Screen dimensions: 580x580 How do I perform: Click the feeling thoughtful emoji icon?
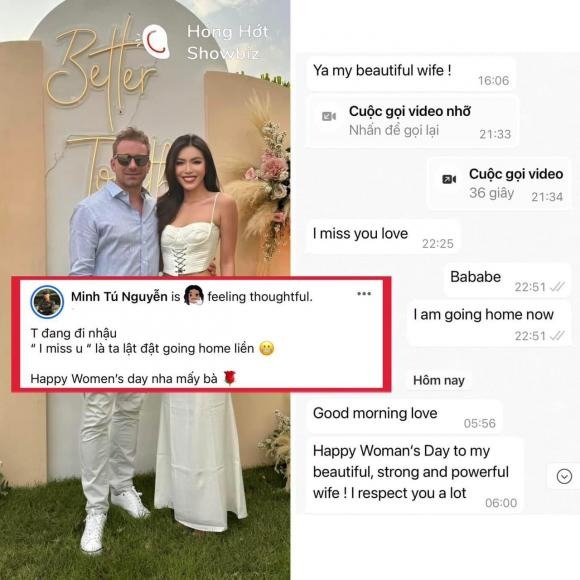click(194, 296)
